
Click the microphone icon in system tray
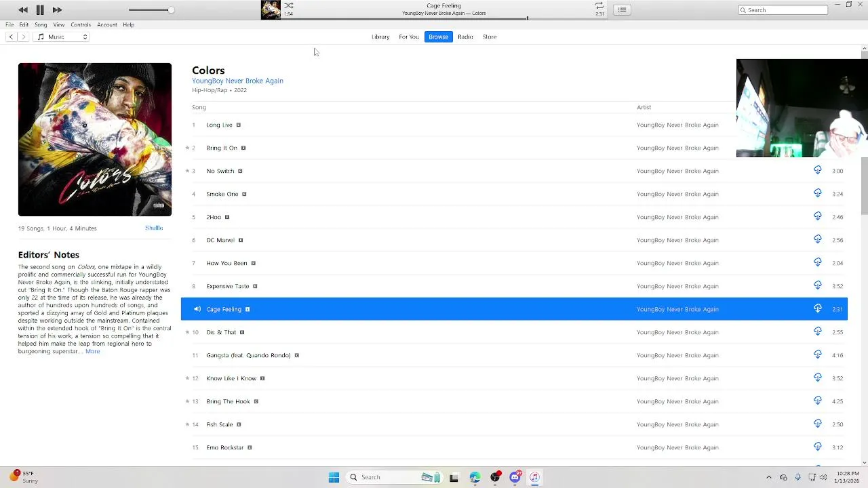(797, 477)
